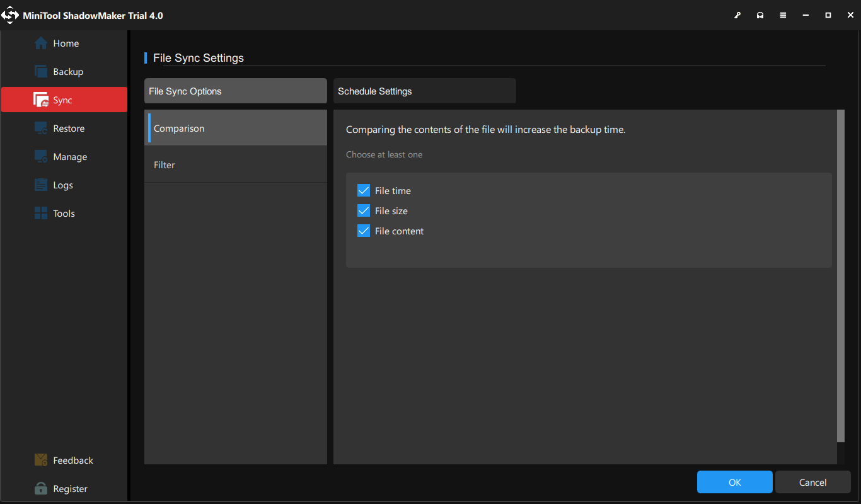Viewport: 861px width, 504px height.
Task: Click the Backup icon in sidebar
Action: tap(41, 72)
